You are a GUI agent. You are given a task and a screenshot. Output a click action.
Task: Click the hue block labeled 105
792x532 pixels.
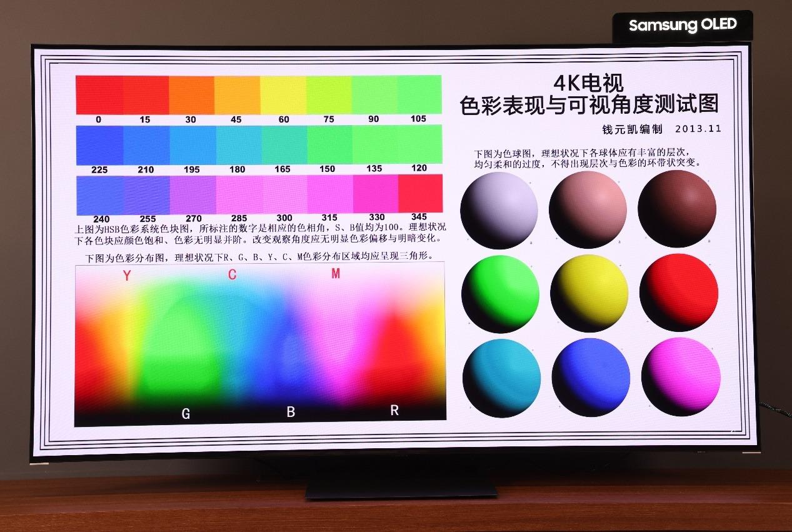[418, 94]
